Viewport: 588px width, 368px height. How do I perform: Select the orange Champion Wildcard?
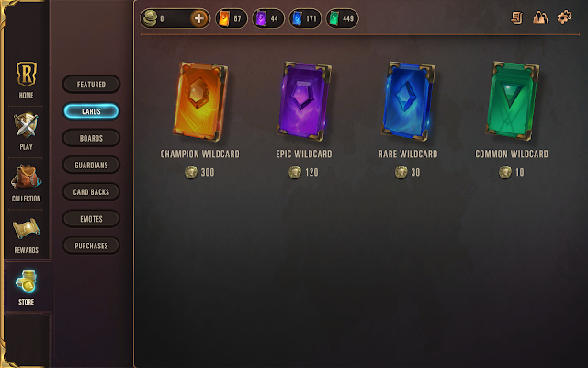[200, 101]
